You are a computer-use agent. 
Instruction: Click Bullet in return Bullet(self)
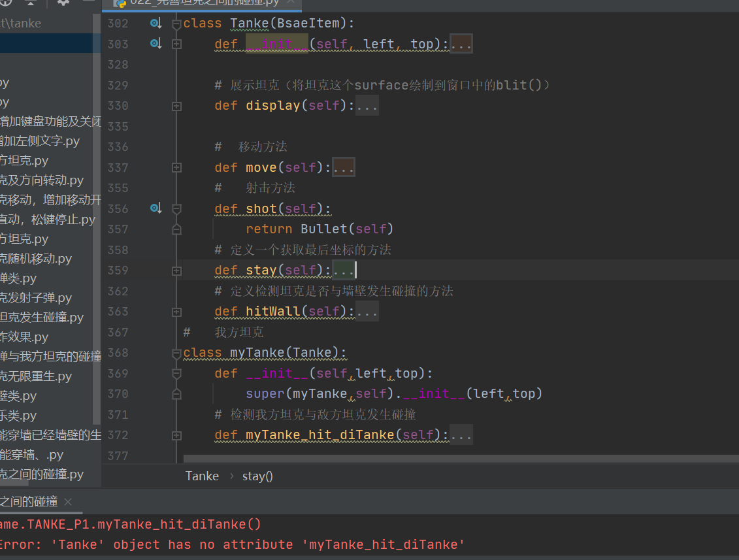click(x=323, y=229)
